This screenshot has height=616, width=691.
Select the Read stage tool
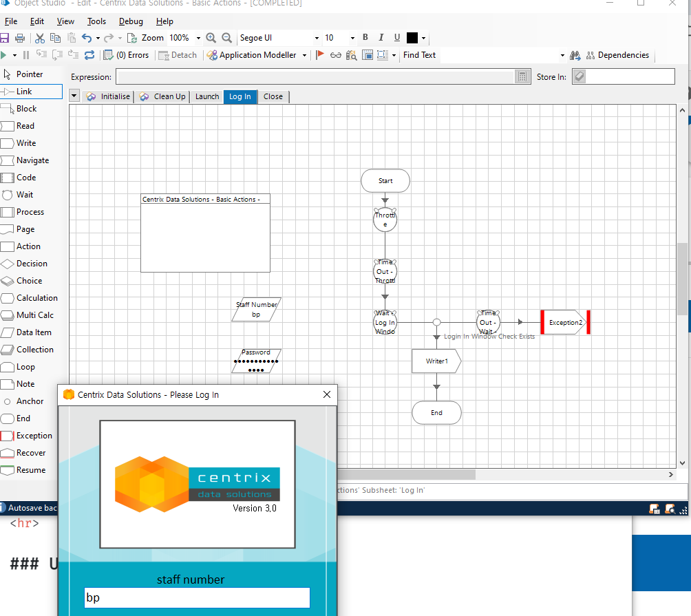(x=25, y=126)
